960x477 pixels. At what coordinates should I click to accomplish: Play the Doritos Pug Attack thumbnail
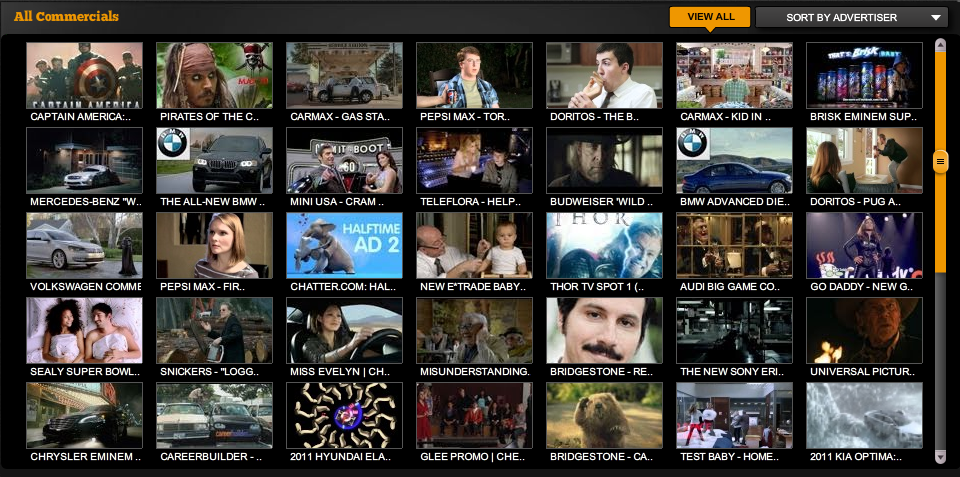click(864, 160)
